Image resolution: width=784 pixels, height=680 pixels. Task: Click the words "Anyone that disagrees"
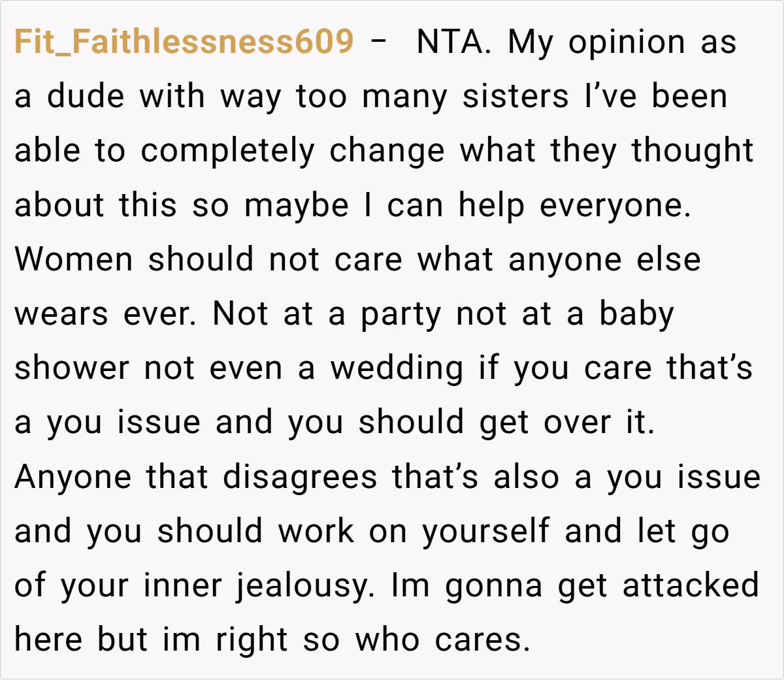click(x=195, y=476)
